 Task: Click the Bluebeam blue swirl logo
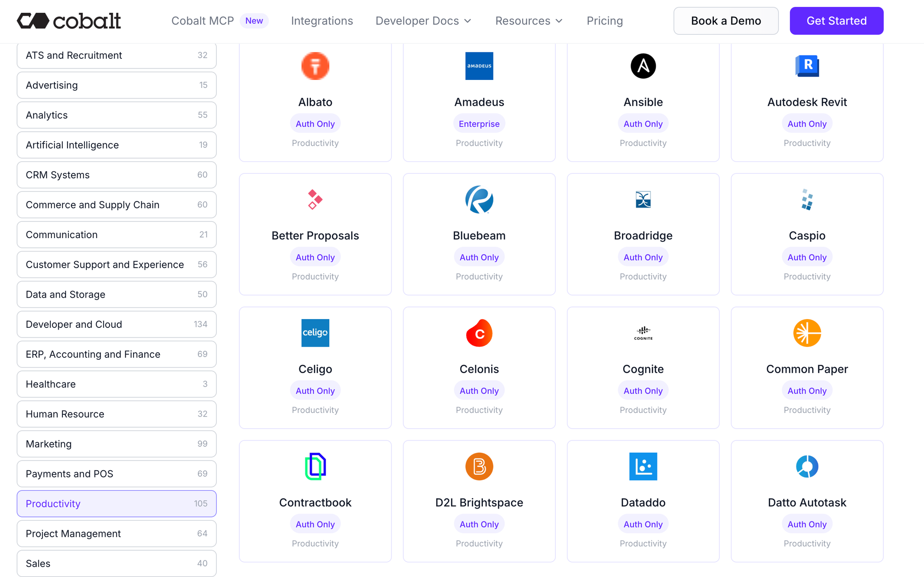pyautogui.click(x=479, y=200)
